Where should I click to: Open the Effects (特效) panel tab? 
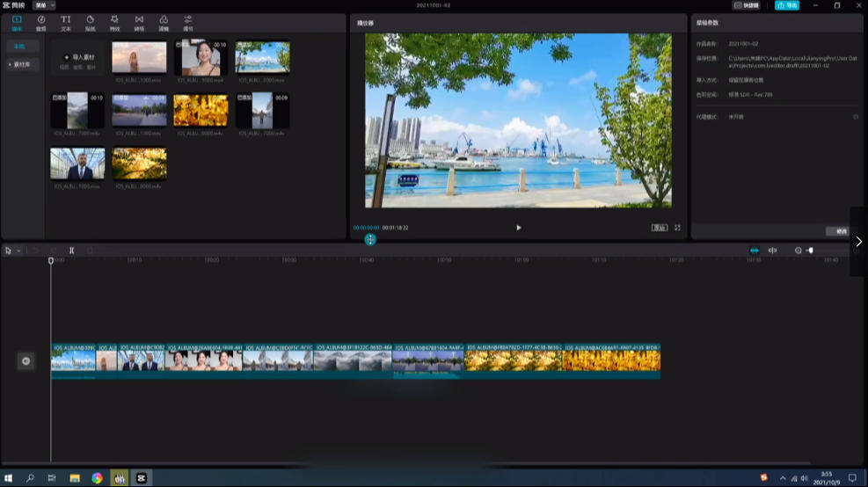click(x=114, y=21)
